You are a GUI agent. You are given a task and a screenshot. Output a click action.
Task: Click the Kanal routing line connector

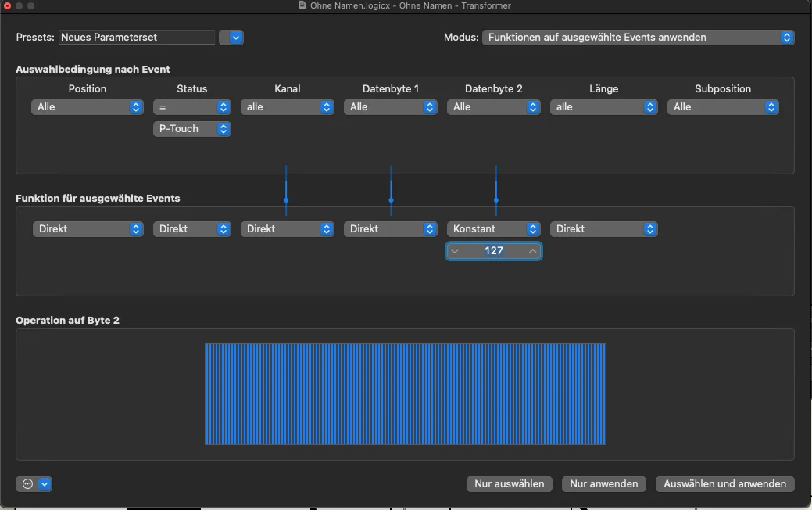tap(286, 200)
